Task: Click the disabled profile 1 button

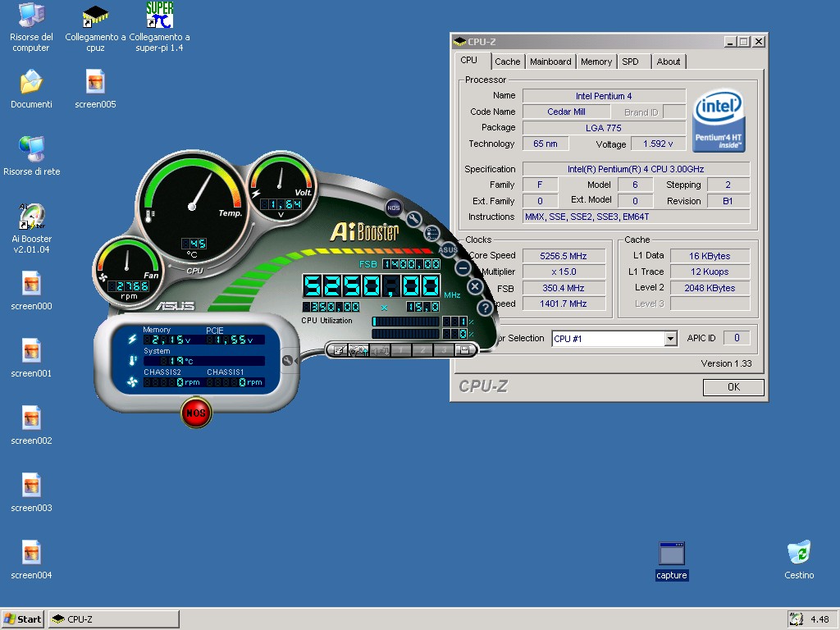Action: click(401, 350)
